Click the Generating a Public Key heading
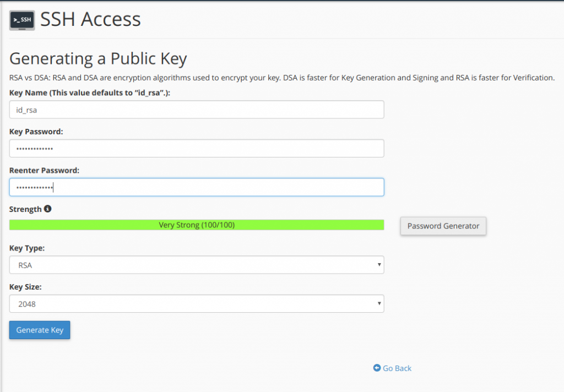Screen dimensions: 564x392 [98, 58]
